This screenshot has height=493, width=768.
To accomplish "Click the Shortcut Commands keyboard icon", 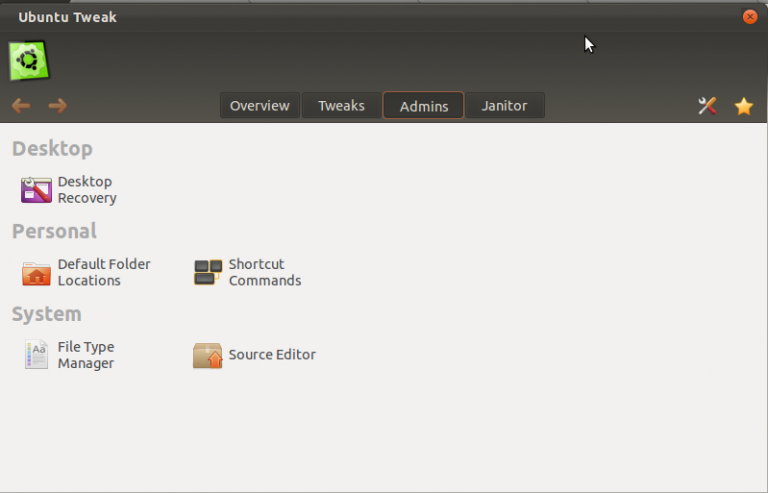I will (208, 273).
